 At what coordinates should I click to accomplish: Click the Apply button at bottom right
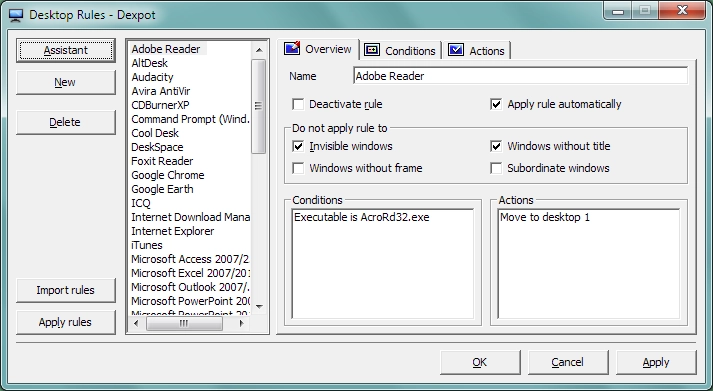656,362
